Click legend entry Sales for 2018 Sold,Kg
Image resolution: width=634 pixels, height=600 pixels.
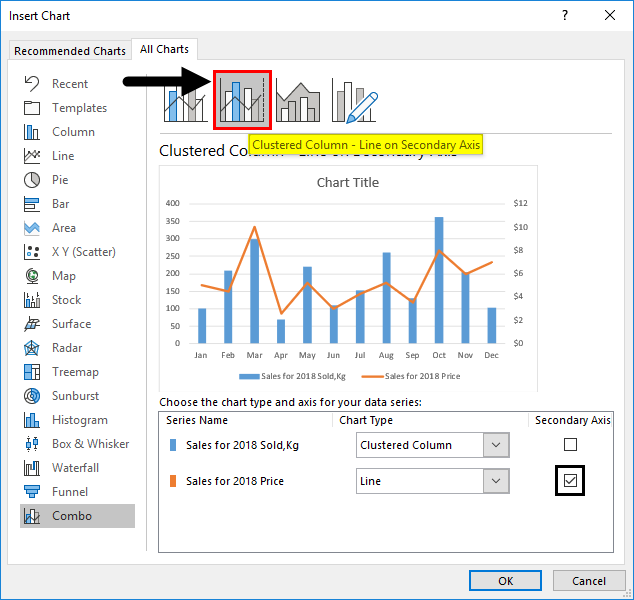[292, 376]
